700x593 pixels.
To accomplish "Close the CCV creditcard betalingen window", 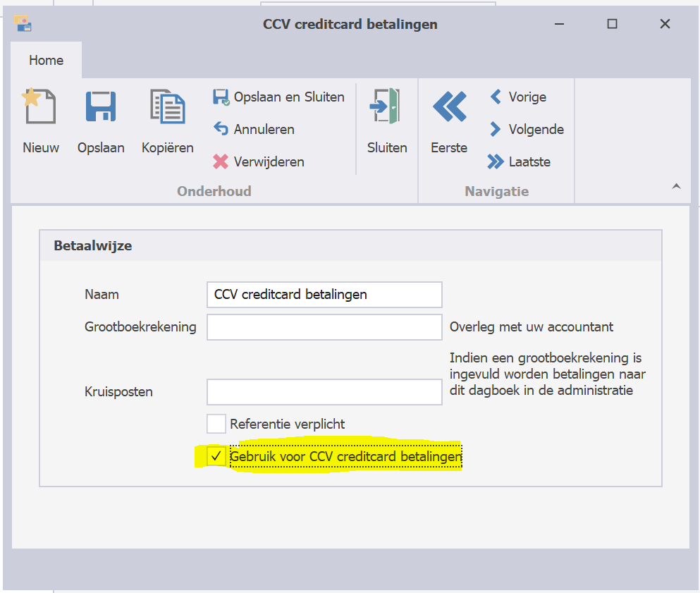I will pos(665,24).
